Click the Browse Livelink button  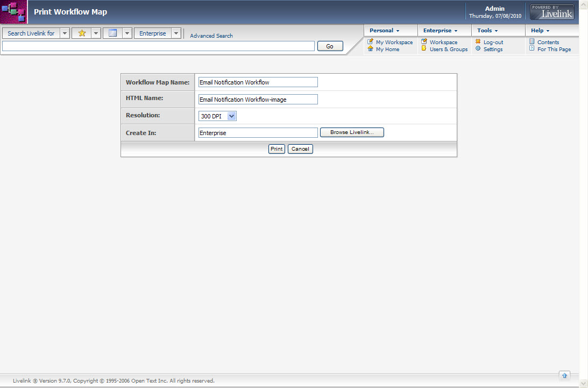click(352, 132)
